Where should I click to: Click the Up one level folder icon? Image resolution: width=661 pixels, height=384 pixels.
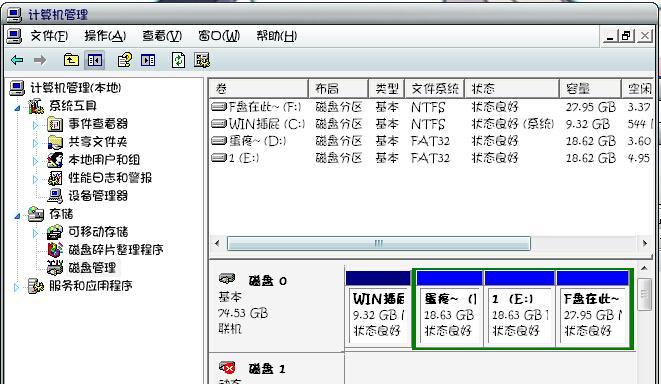(71, 60)
